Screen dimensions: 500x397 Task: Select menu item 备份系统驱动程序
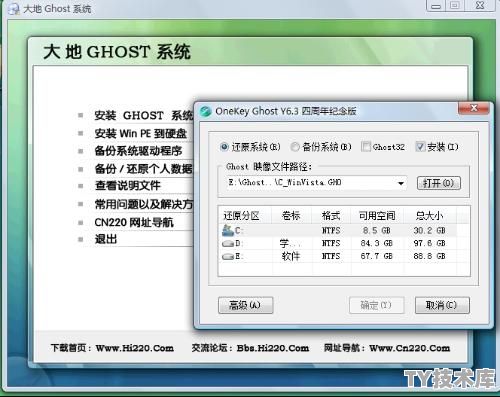(138, 151)
